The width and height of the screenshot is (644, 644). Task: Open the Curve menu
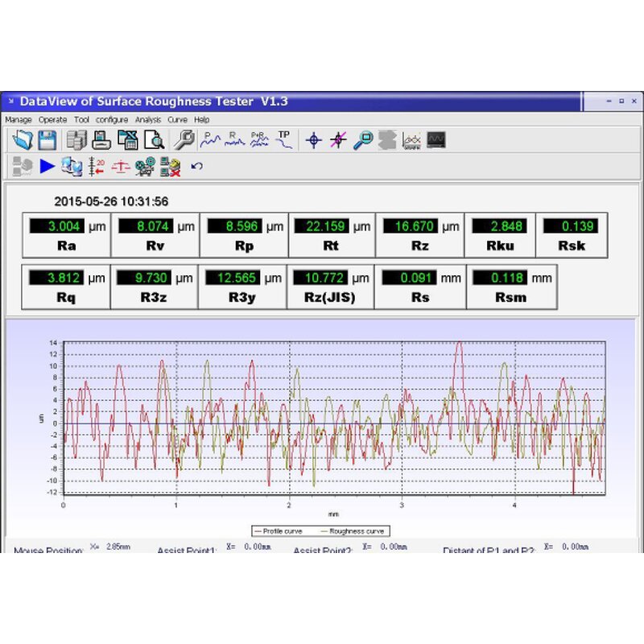pos(177,119)
